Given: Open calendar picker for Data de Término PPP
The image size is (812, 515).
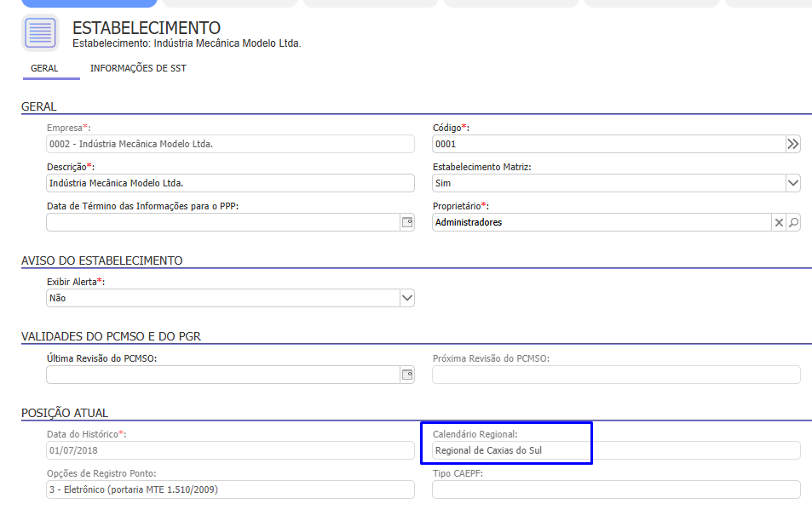Looking at the screenshot, I should pos(406,222).
